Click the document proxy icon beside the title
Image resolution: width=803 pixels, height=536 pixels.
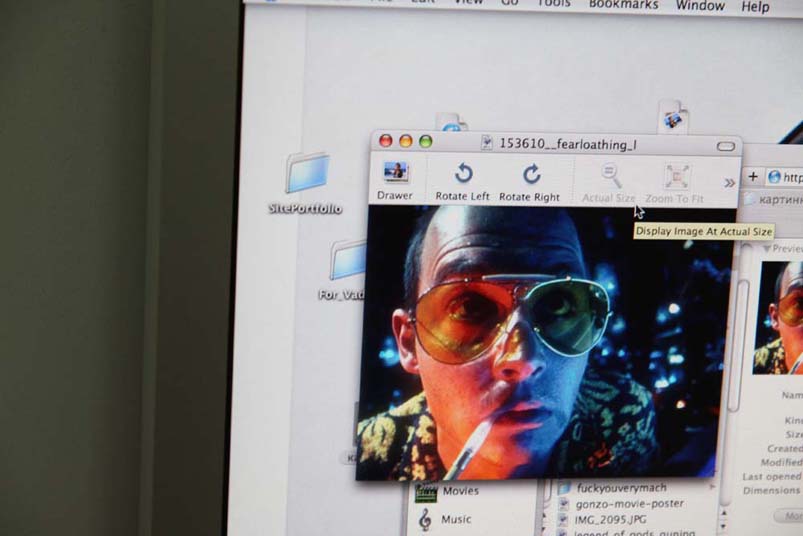(x=487, y=143)
